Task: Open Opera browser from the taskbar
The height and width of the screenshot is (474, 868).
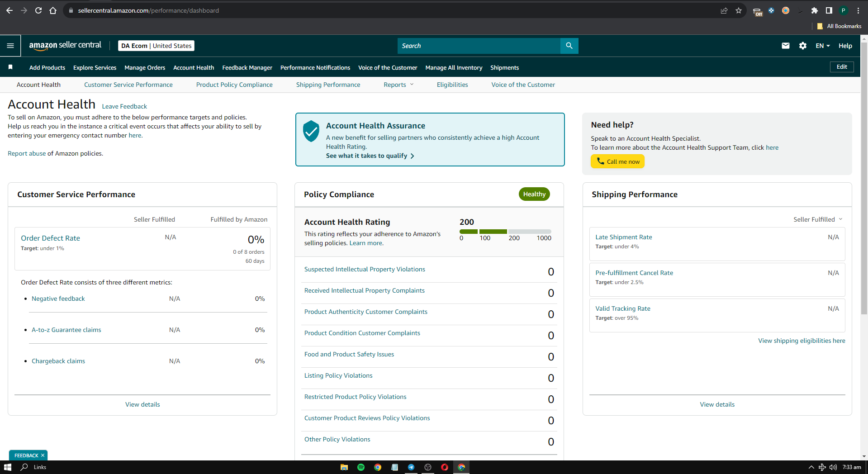Action: coord(445,467)
